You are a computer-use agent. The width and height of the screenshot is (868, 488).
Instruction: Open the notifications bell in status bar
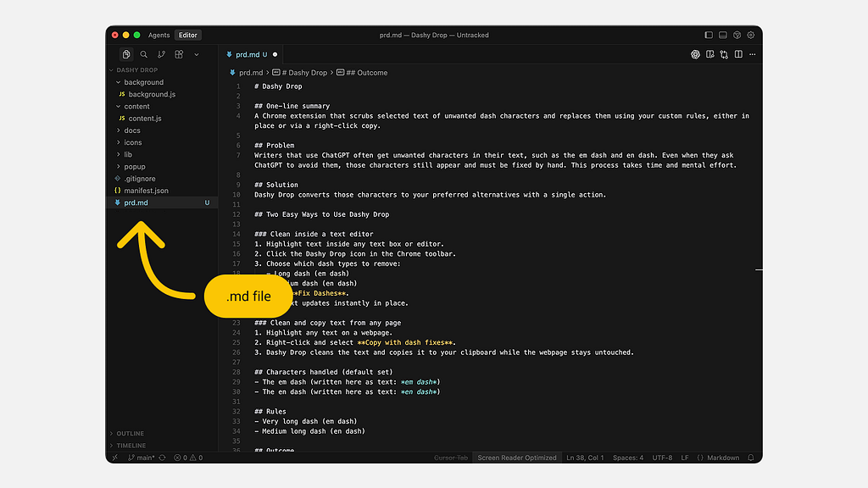pos(750,457)
